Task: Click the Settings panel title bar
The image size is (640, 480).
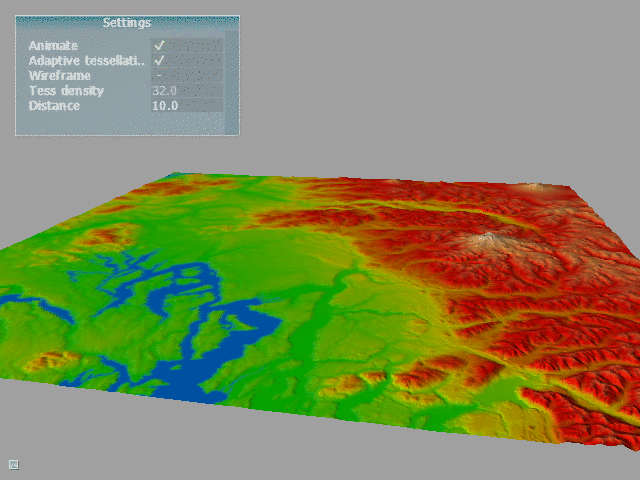Action: (127, 22)
